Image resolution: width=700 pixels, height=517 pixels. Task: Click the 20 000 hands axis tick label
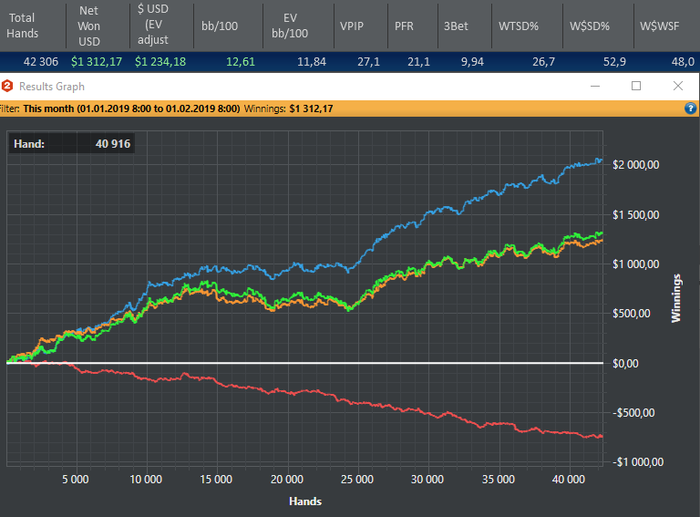click(287, 480)
